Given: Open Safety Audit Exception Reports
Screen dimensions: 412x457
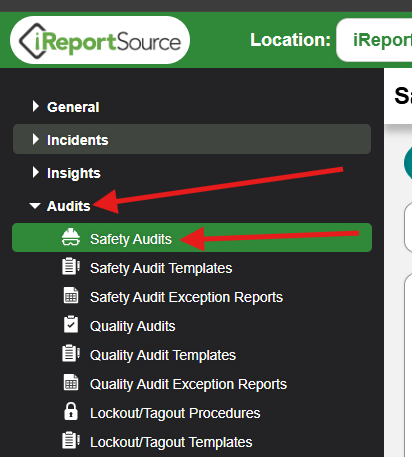Looking at the screenshot, I should tap(186, 297).
